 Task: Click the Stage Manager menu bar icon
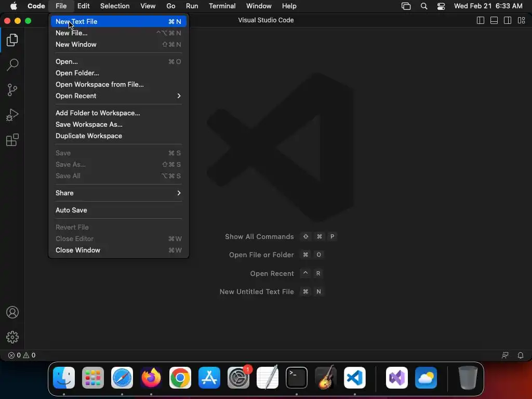tap(406, 6)
